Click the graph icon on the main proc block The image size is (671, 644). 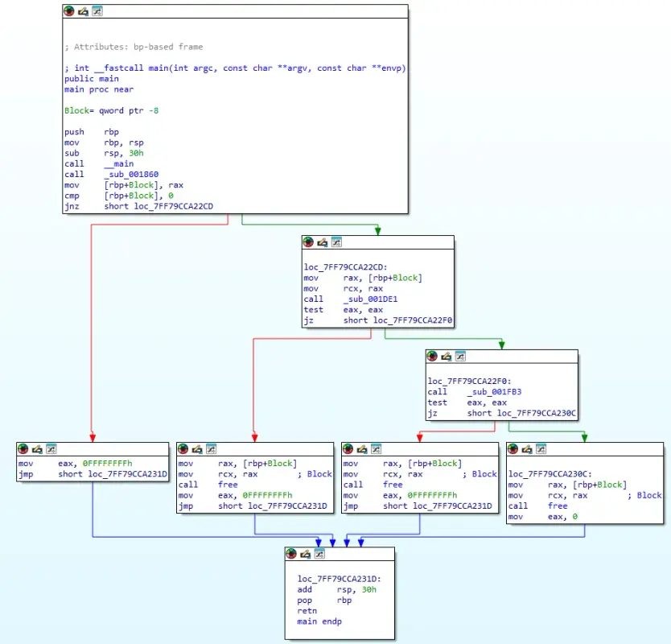point(97,11)
